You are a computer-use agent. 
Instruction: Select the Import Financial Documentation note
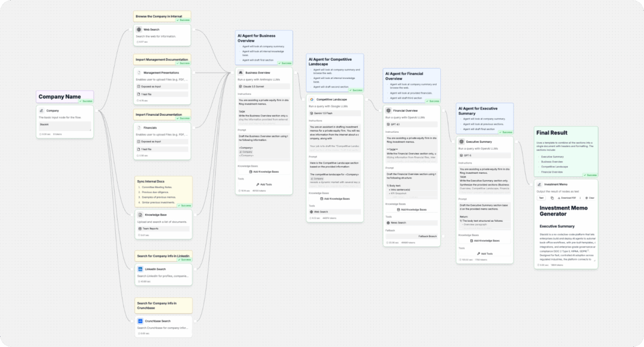click(x=162, y=115)
